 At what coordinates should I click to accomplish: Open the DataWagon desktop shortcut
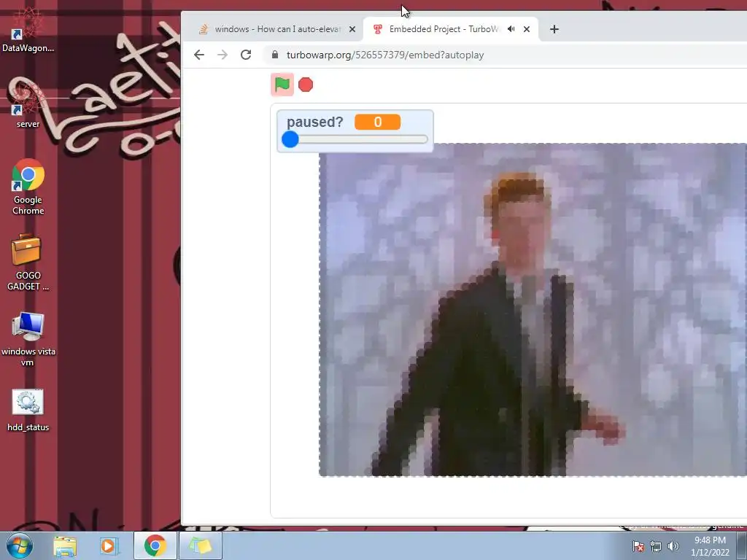28,31
